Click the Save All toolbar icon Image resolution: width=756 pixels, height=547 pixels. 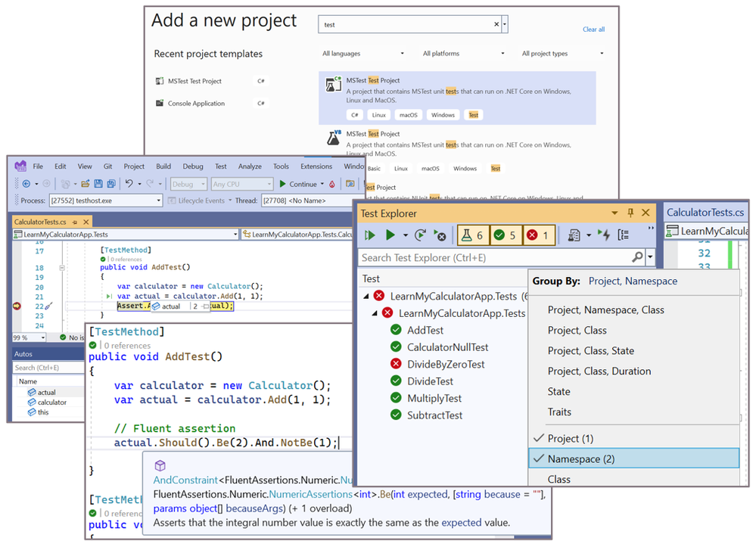click(111, 184)
